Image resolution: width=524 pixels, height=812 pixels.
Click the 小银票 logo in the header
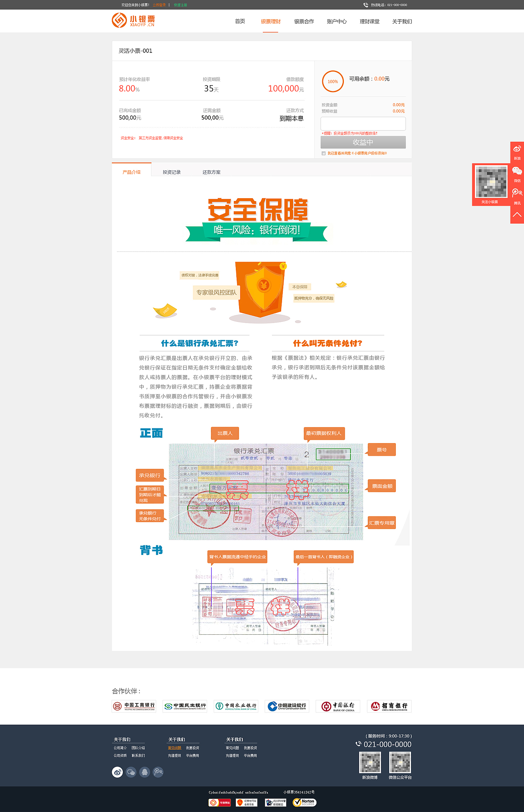pos(133,20)
